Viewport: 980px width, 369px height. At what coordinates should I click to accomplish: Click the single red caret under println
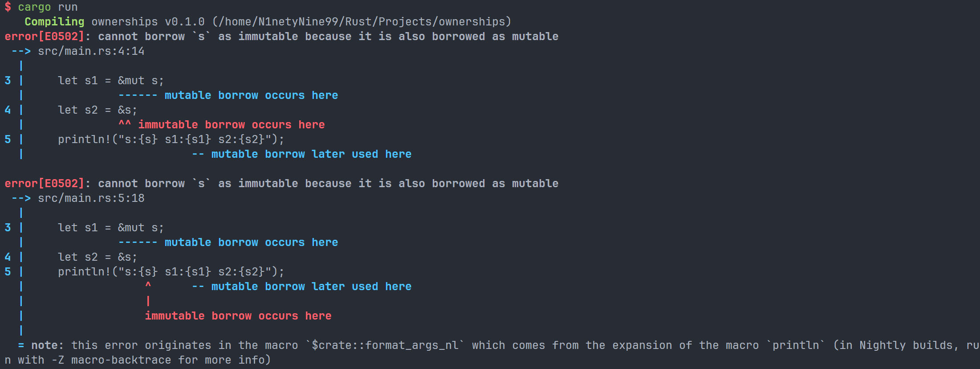(x=148, y=285)
